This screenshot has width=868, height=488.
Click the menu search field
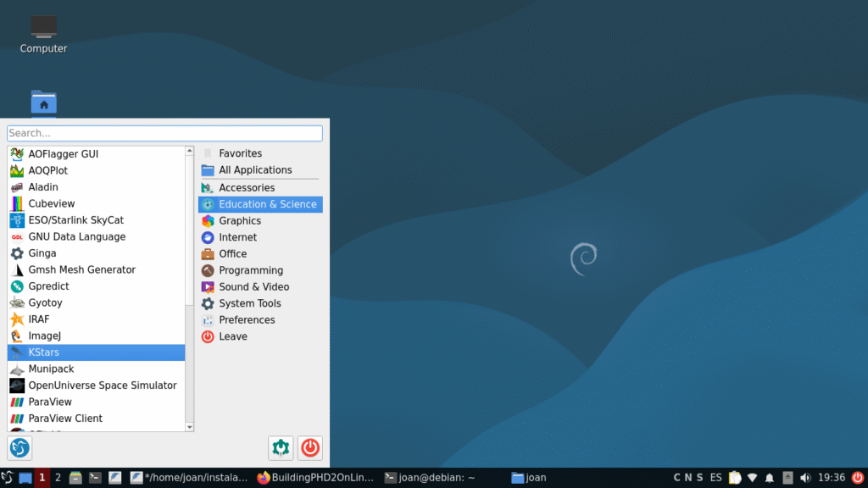point(164,133)
